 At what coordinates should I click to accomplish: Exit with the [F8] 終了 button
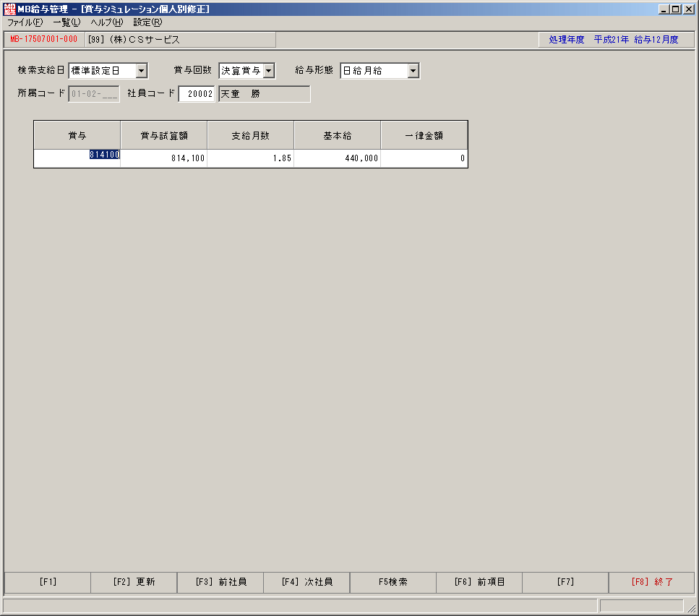click(652, 582)
